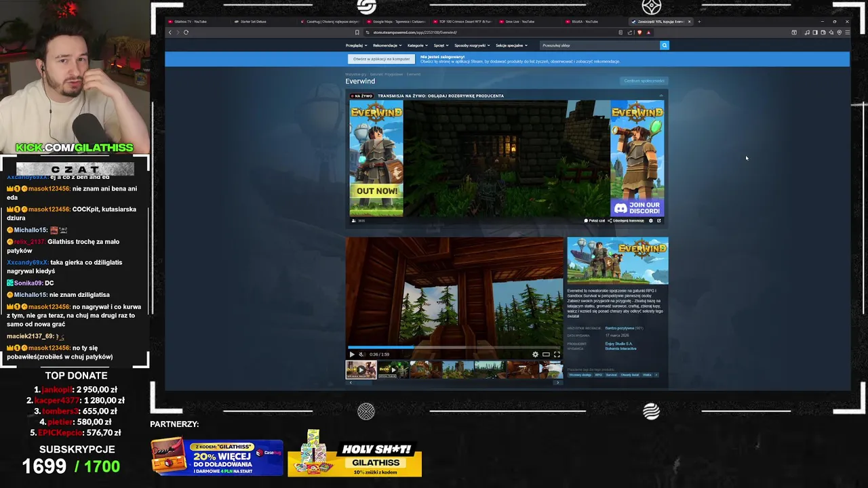Click Udostępnij transmisję share button
Screen dimensions: 868x488
click(626, 220)
